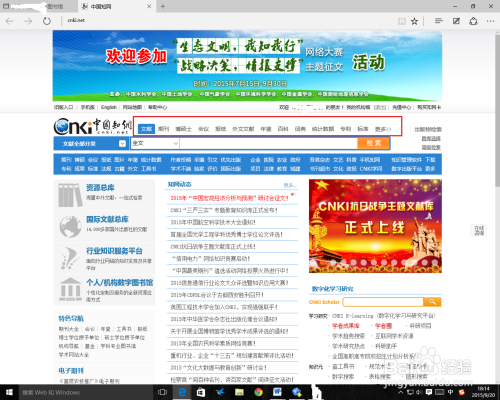The width and height of the screenshot is (500, 400).
Task: Open 学术不端 in the blue navigation bar
Action: tap(181, 169)
